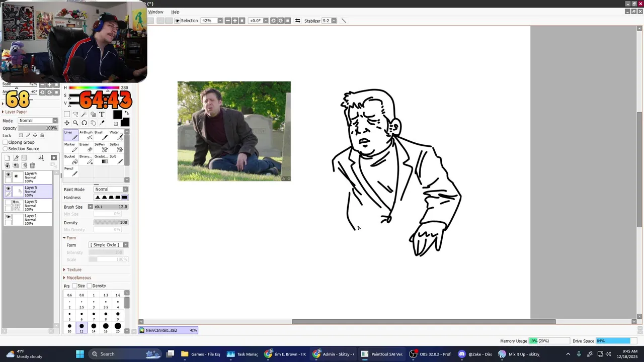Open the Window menu
The width and height of the screenshot is (644, 362).
pos(155,12)
